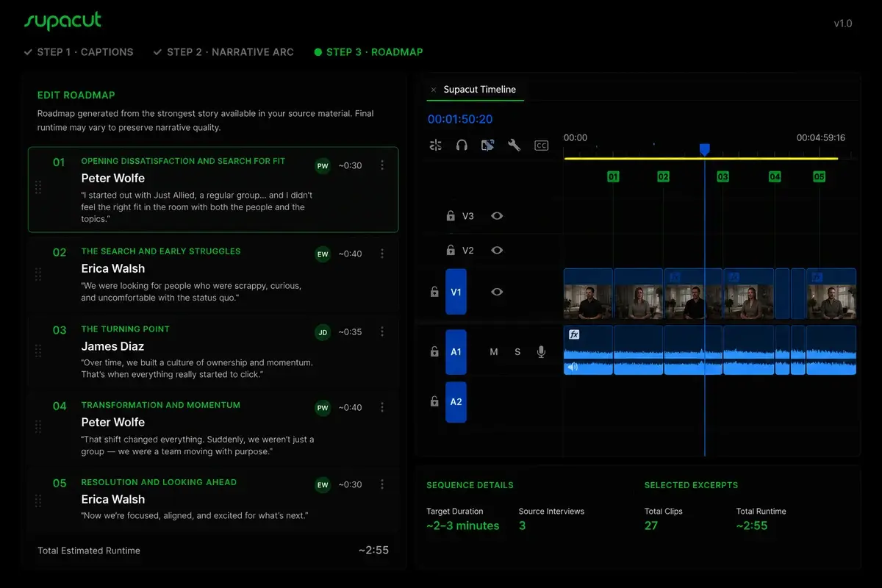Go to Step 1 Captions
Viewport: 882px width, 588px height.
click(x=79, y=52)
